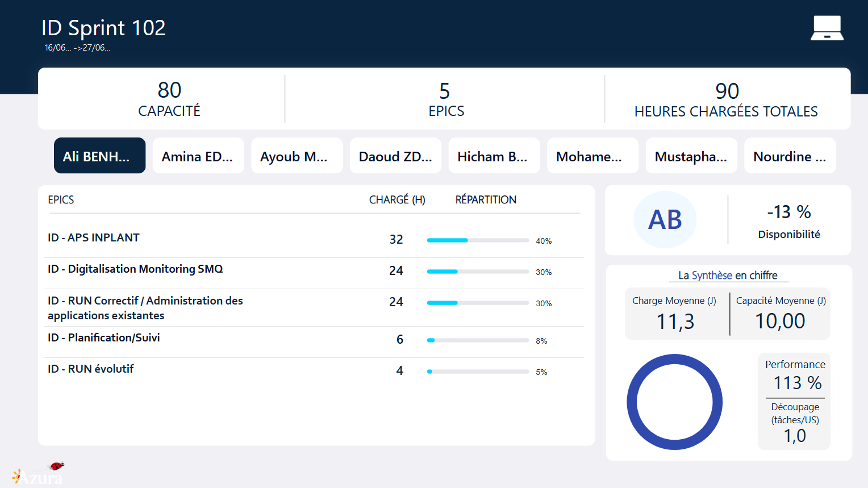Click the laptop icon in header
Image resolution: width=868 pixels, height=488 pixels.
click(x=827, y=28)
